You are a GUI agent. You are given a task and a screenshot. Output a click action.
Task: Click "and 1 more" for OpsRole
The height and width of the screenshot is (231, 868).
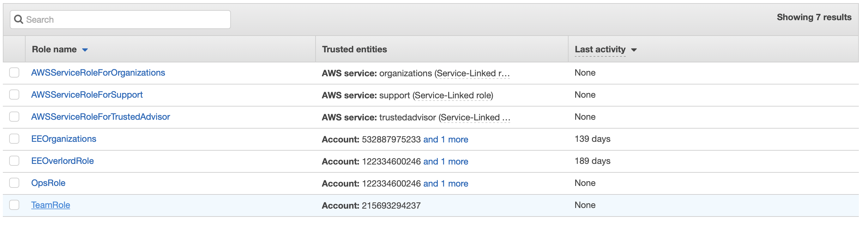445,183
